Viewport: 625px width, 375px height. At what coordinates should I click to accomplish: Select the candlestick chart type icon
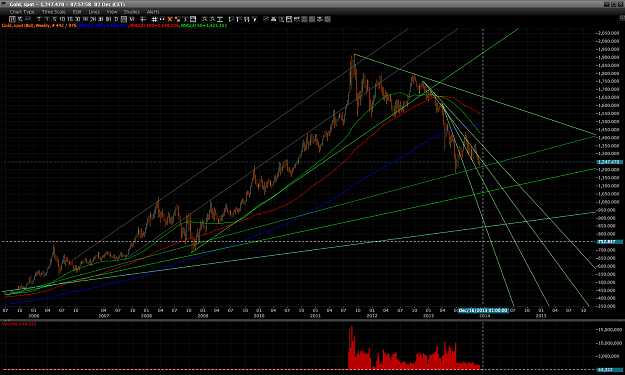[x=12, y=19]
